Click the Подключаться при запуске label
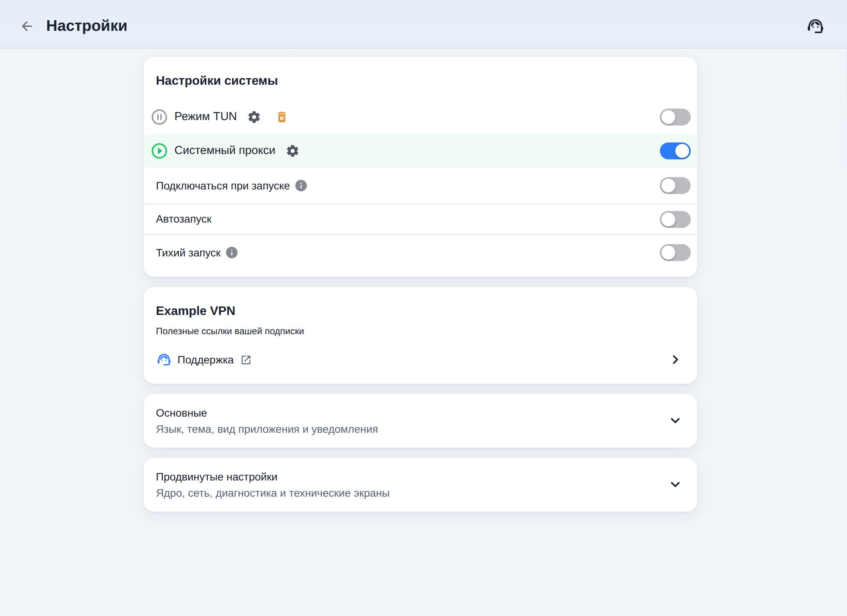 (x=223, y=186)
